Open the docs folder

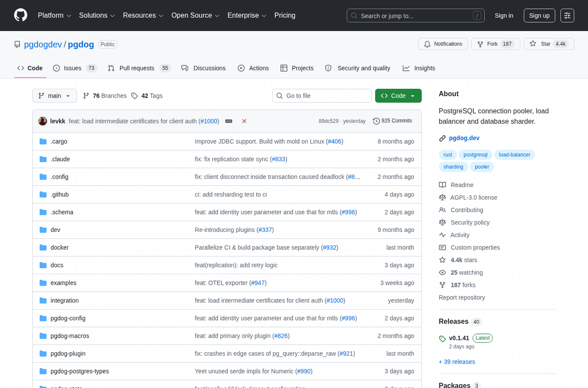point(57,265)
